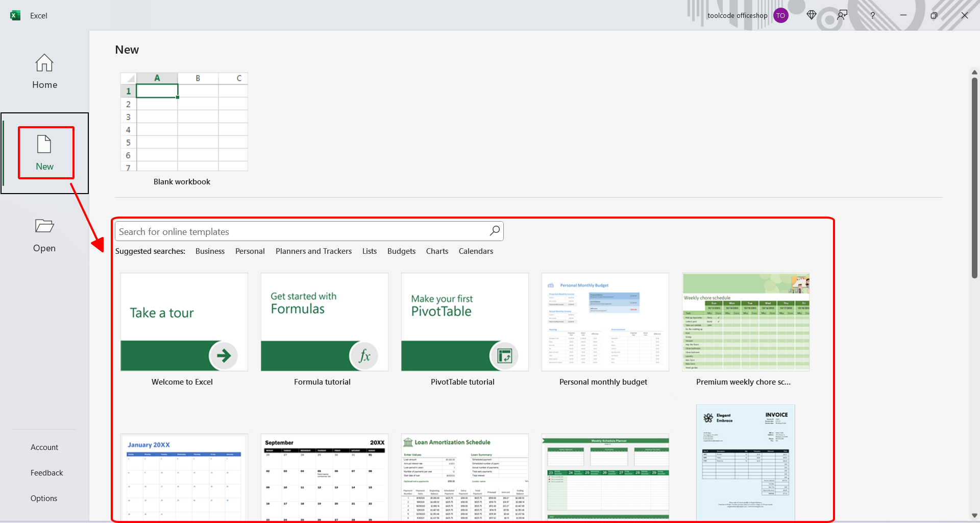Search templates for Personal
Image resolution: width=980 pixels, height=523 pixels.
coord(250,251)
